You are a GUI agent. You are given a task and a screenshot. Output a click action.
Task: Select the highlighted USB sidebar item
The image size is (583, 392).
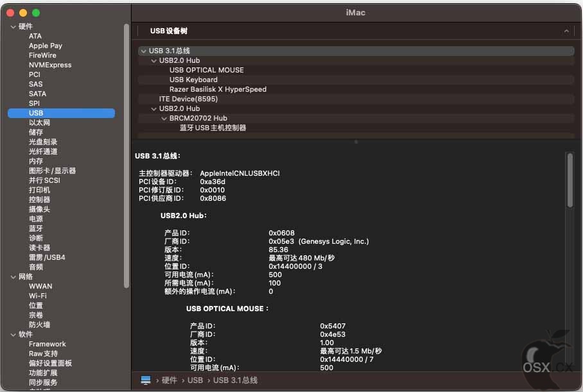click(62, 114)
